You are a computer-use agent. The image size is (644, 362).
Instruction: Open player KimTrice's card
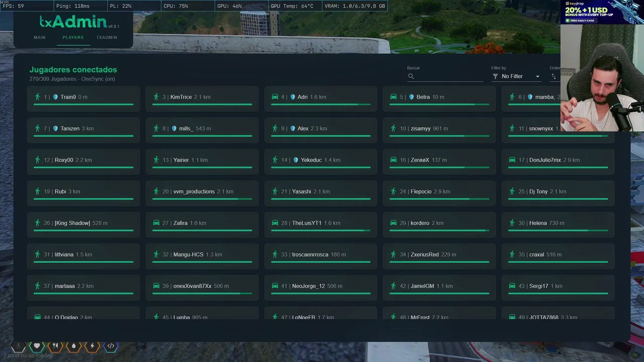(x=202, y=99)
